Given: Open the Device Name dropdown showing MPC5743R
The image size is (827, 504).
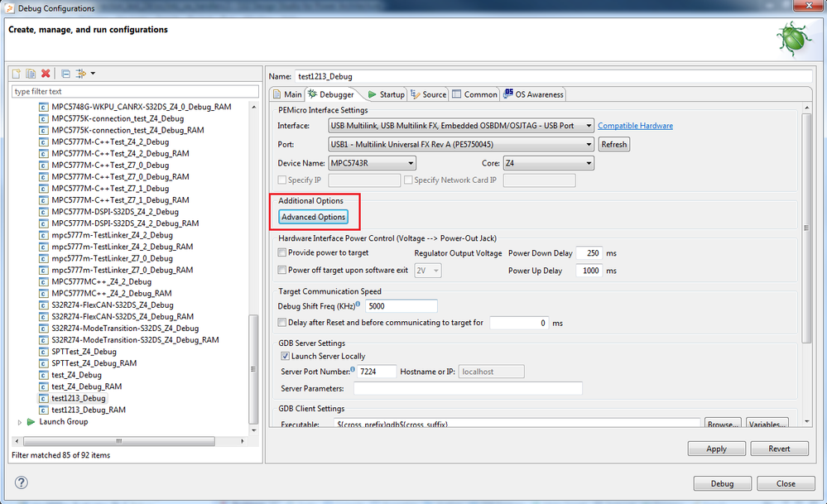Looking at the screenshot, I should [x=372, y=163].
